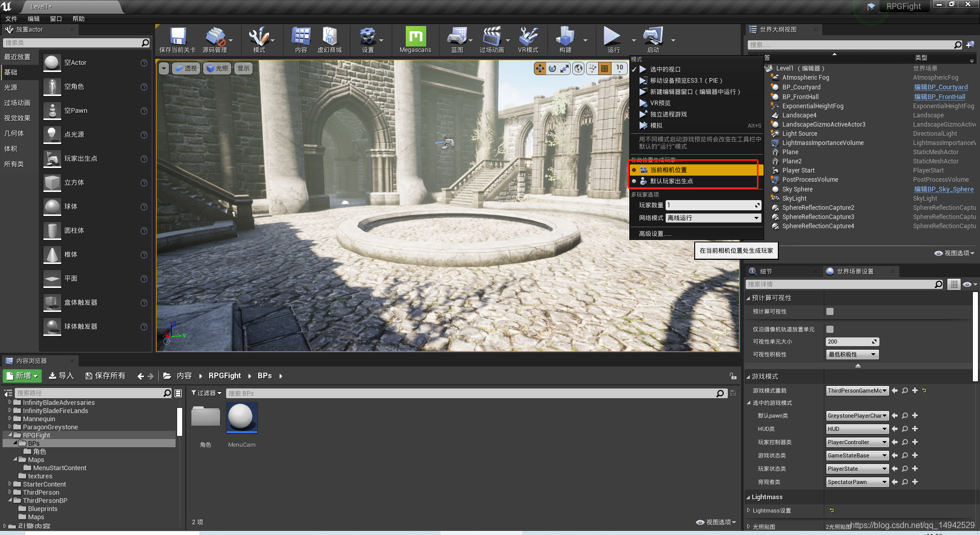Select rotate gizmo mode in viewport
980x535 pixels.
click(552, 68)
